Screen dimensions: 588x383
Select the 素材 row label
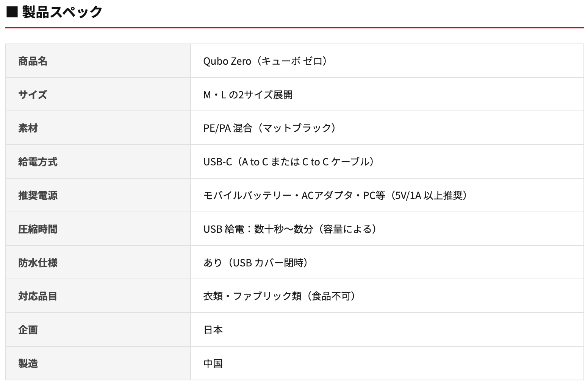pyautogui.click(x=28, y=128)
